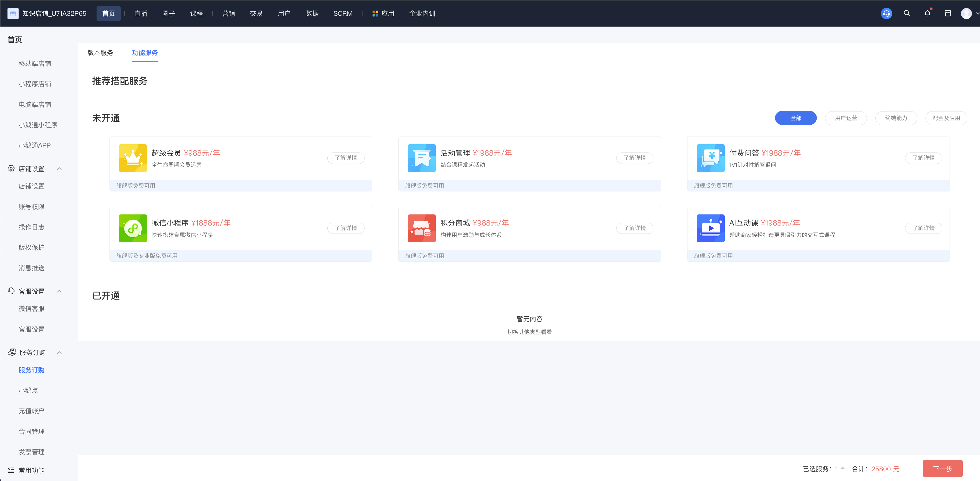Open the 直播 top menu
980x481 pixels.
[140, 13]
